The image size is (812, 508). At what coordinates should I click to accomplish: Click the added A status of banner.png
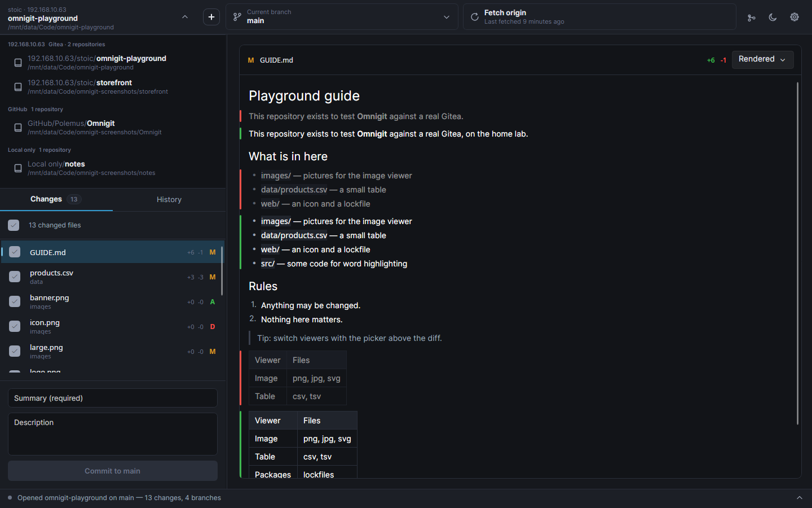coord(213,302)
